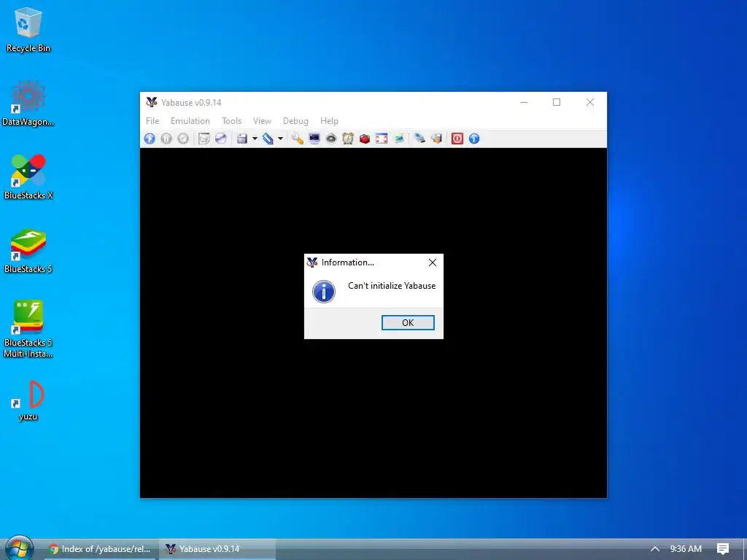The height and width of the screenshot is (560, 747).
Task: Select the DataWagon desktop shortcut
Action: point(28,104)
